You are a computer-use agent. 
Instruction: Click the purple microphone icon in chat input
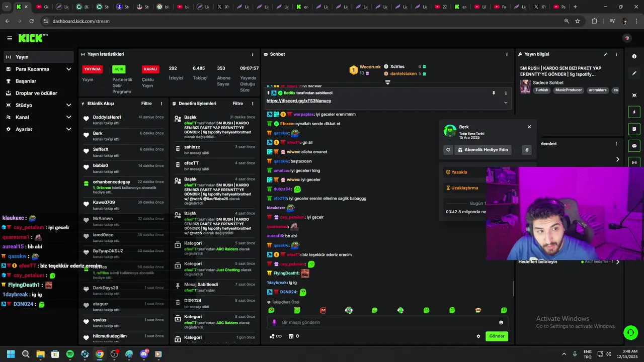click(x=274, y=322)
